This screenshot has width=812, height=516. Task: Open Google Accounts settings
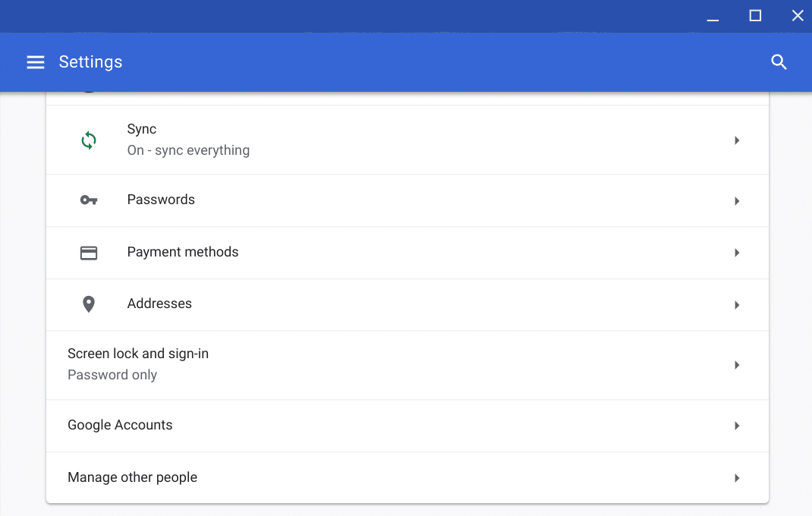pos(408,425)
